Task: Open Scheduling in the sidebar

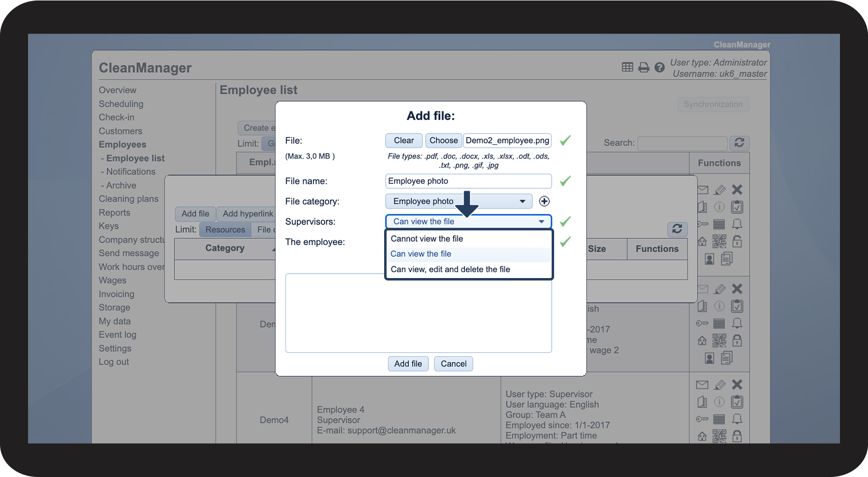Action: click(121, 104)
